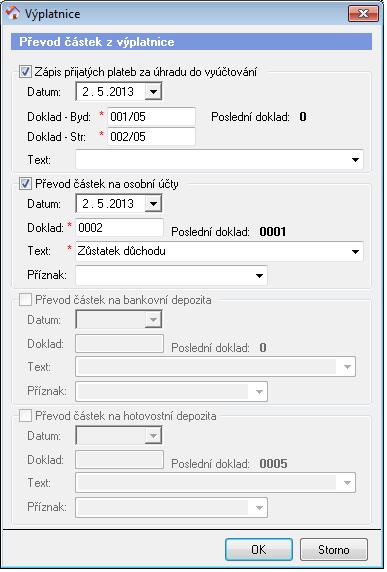Click the Výplatnice house icon in title bar

pyautogui.click(x=13, y=13)
